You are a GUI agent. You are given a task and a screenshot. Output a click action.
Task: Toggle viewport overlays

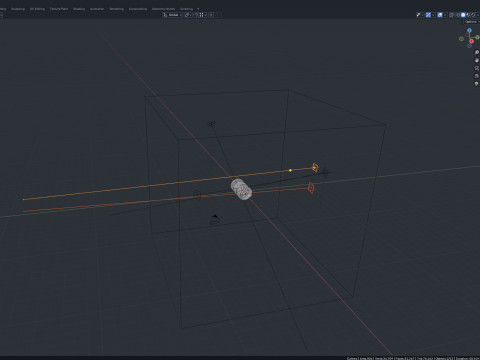[440, 15]
